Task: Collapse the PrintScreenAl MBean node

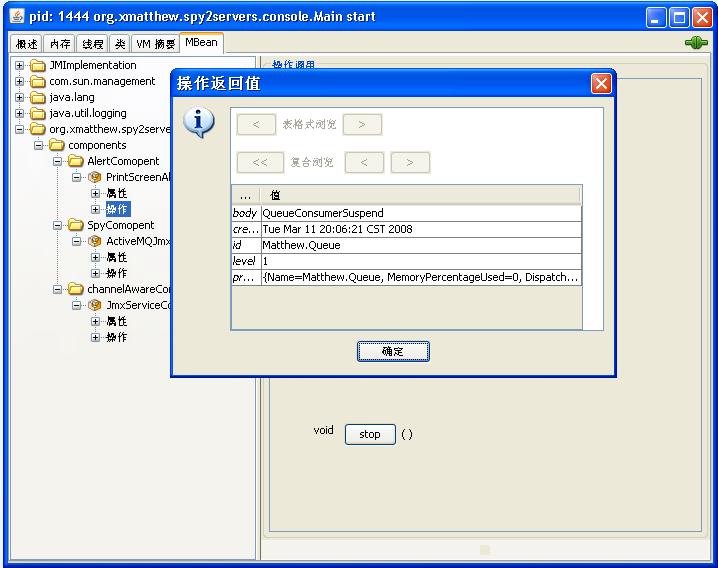Action: tap(76, 177)
